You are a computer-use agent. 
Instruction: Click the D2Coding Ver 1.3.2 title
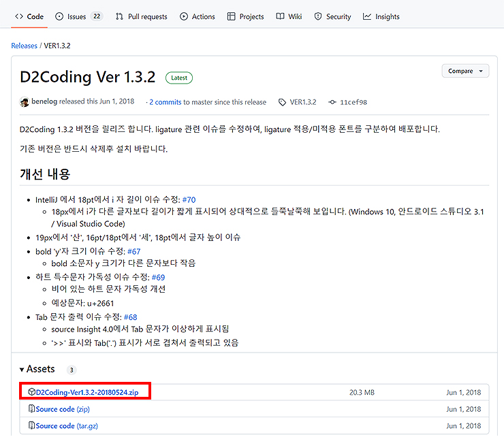[87, 77]
